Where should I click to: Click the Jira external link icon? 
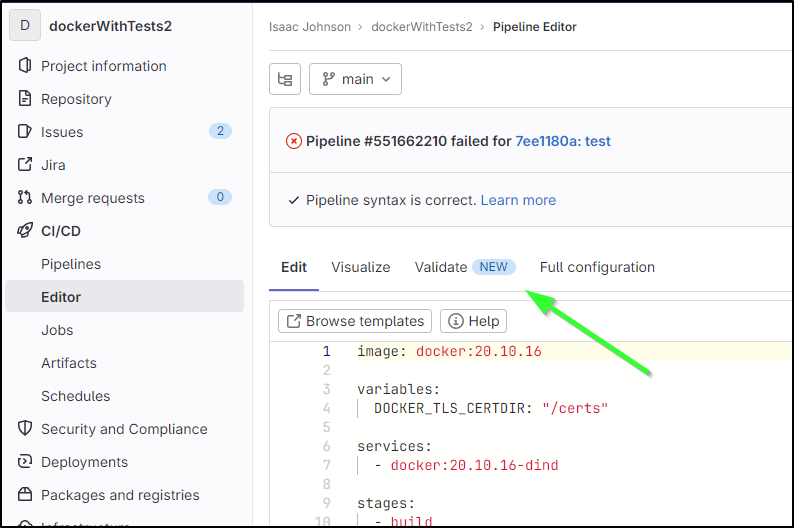(x=25, y=165)
